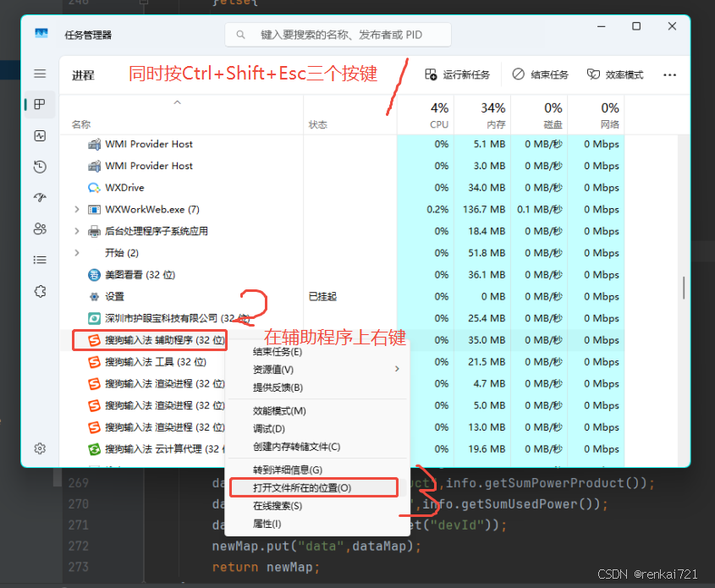This screenshot has height=588, width=715.
Task: Open the 资源值(V) submenu arrow
Action: click(397, 369)
